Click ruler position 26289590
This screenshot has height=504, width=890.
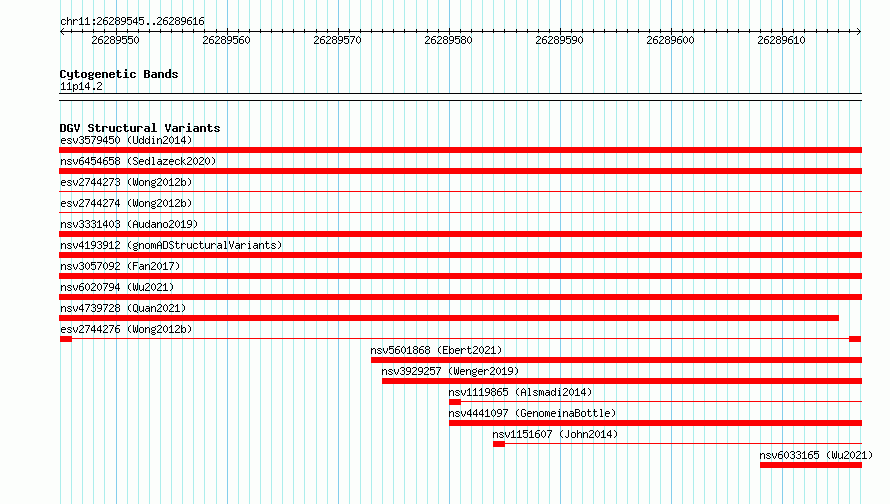(x=559, y=40)
